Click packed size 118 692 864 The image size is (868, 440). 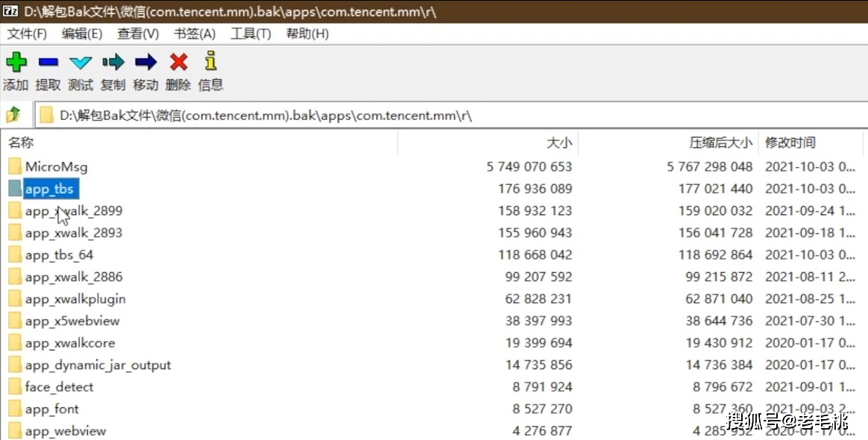[715, 254]
